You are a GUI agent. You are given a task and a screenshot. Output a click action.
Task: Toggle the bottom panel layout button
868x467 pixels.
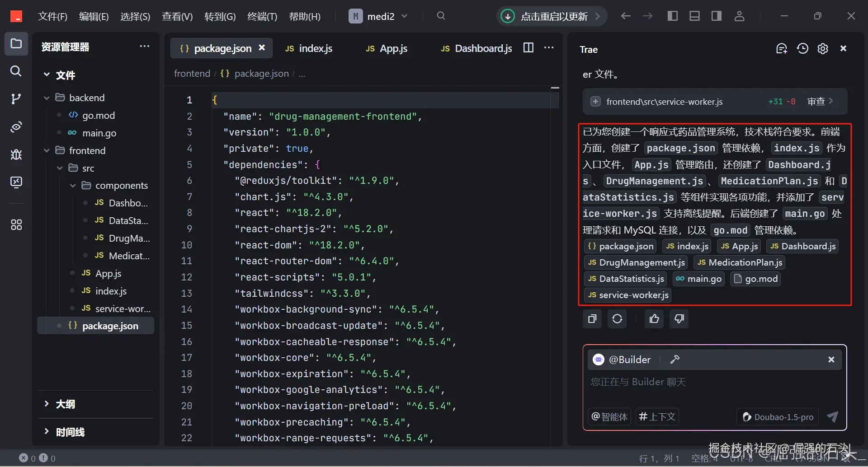(694, 16)
